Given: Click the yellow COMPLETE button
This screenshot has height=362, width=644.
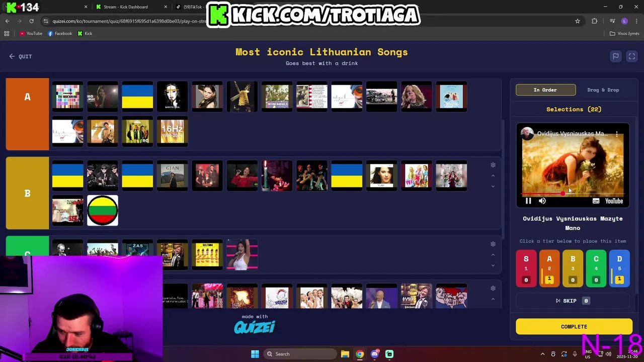Looking at the screenshot, I should coord(574,327).
